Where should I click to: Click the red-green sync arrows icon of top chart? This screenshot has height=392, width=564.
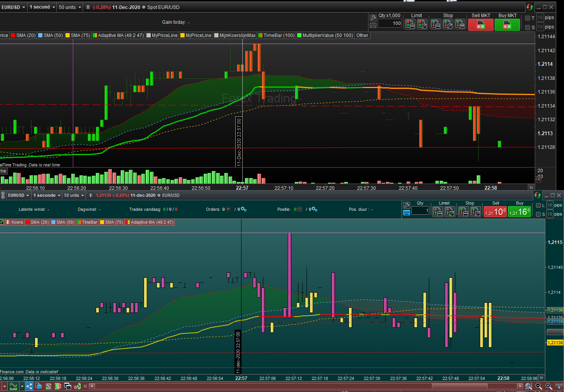[530, 7]
